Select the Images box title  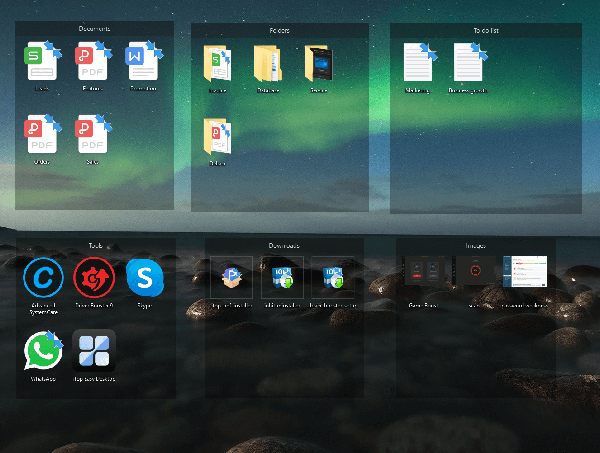pos(475,246)
